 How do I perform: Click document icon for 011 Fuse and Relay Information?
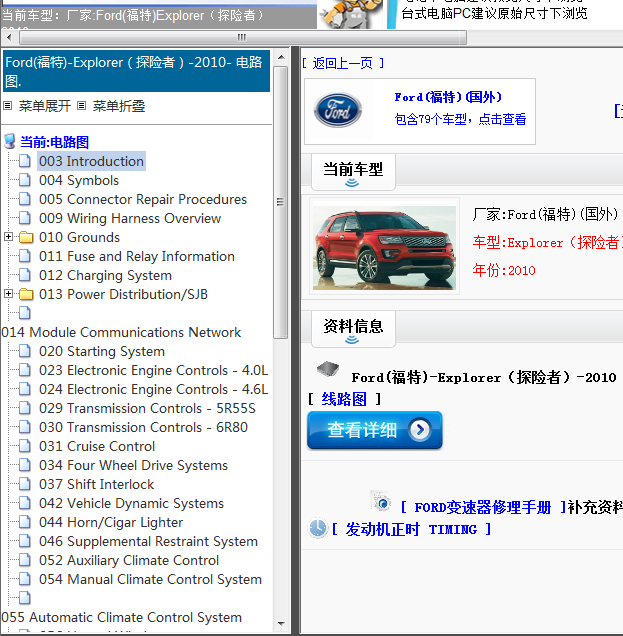25,256
